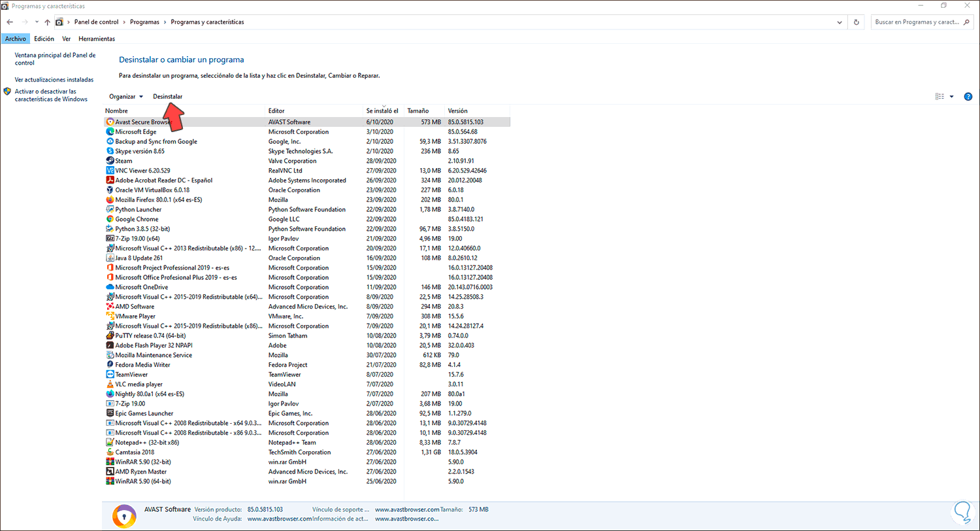Click the AVAST Software icon in the details pane

(x=124, y=515)
